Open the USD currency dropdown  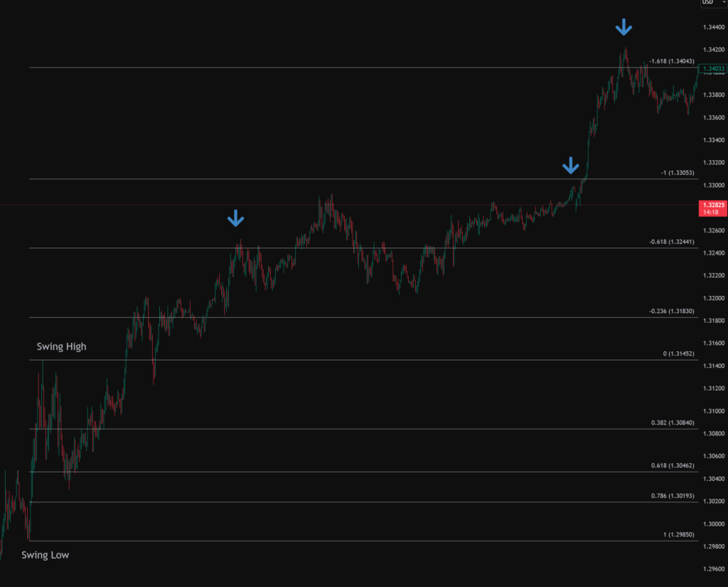point(714,3)
